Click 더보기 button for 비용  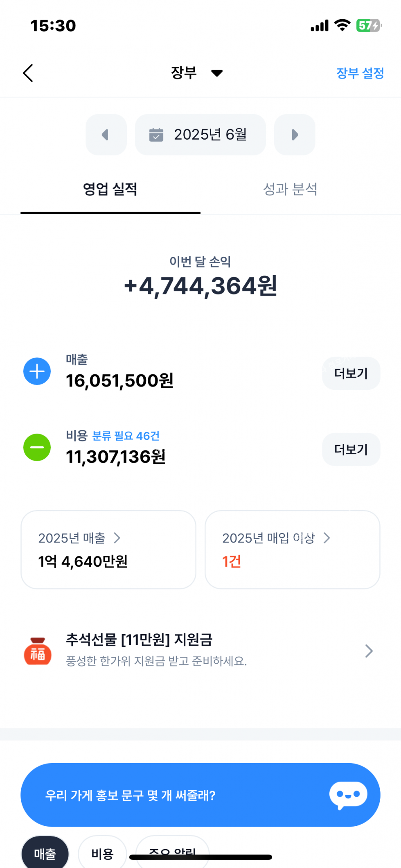(x=351, y=450)
